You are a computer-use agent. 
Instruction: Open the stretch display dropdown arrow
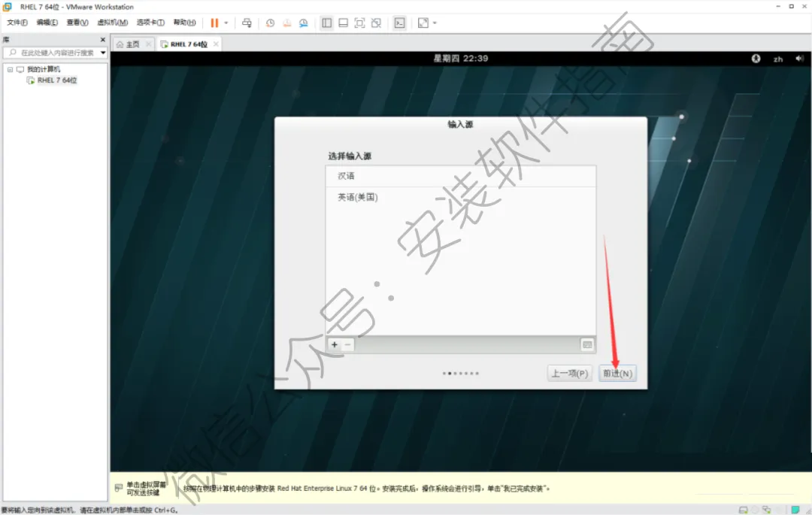click(435, 23)
